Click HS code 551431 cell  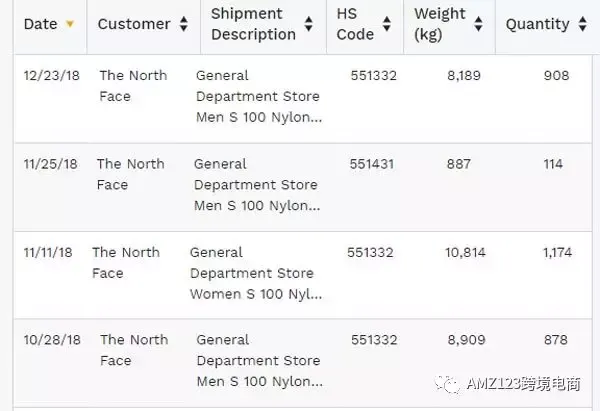(372, 164)
